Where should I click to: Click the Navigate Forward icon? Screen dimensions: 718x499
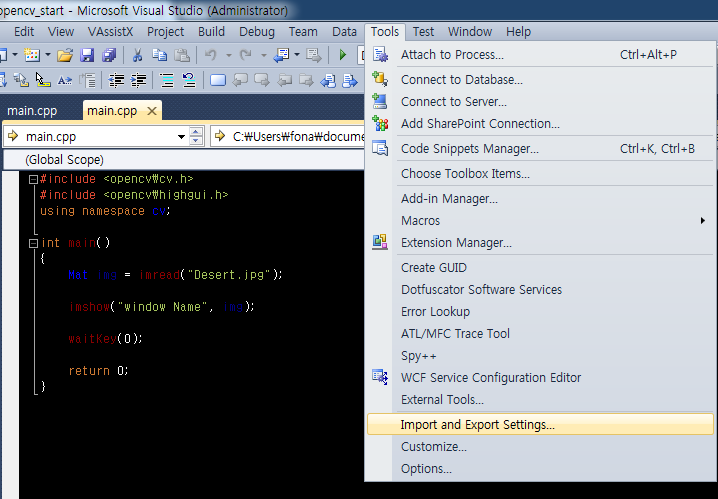[x=314, y=55]
